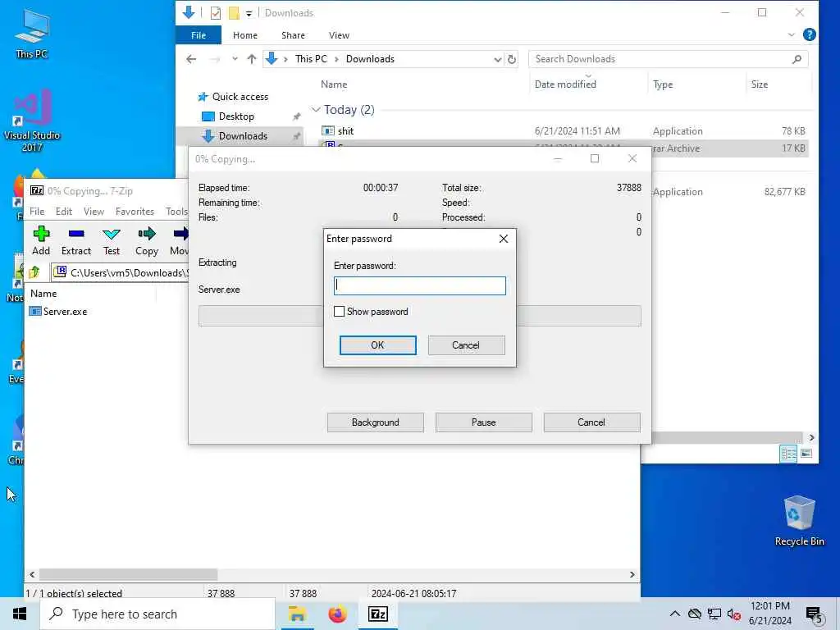The height and width of the screenshot is (630, 840).
Task: Open the Visual Studio 2017 desktop icon
Action: coord(32,121)
